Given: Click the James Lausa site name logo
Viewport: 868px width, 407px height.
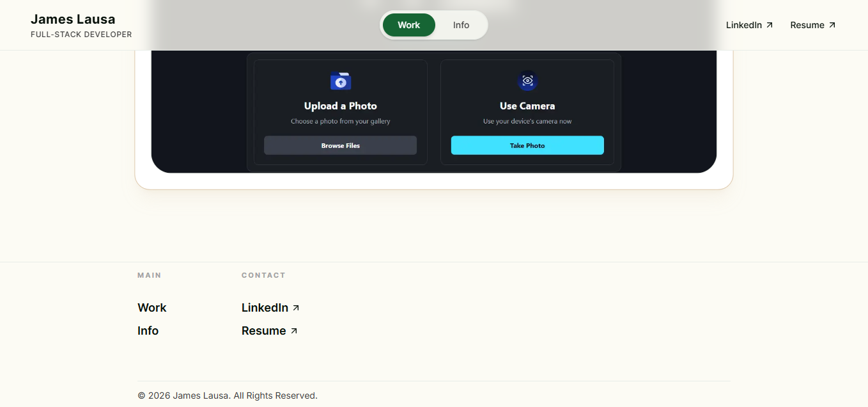Looking at the screenshot, I should click(x=73, y=19).
